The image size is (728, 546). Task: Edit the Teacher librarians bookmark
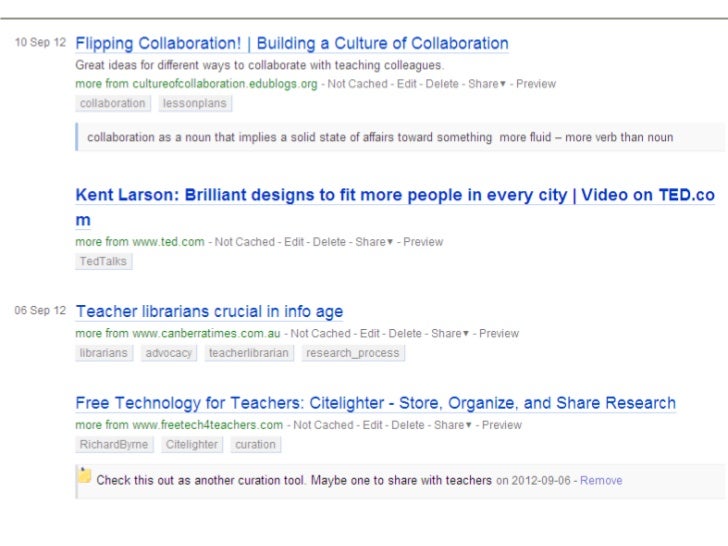coord(370,333)
